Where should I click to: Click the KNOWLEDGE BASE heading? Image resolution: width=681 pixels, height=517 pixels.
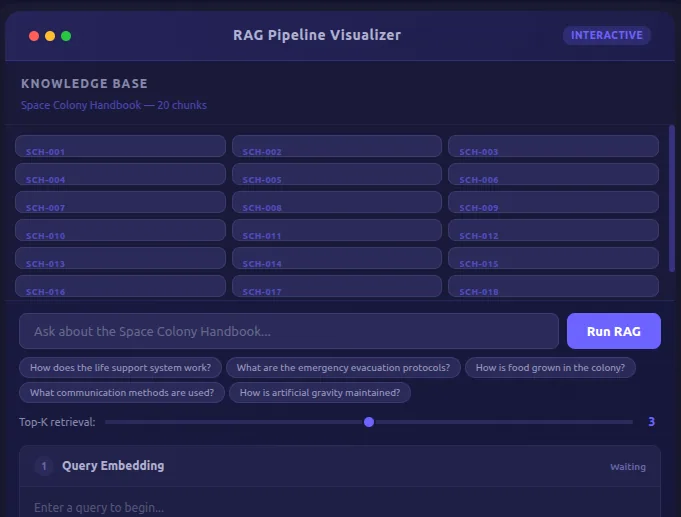click(x=84, y=83)
